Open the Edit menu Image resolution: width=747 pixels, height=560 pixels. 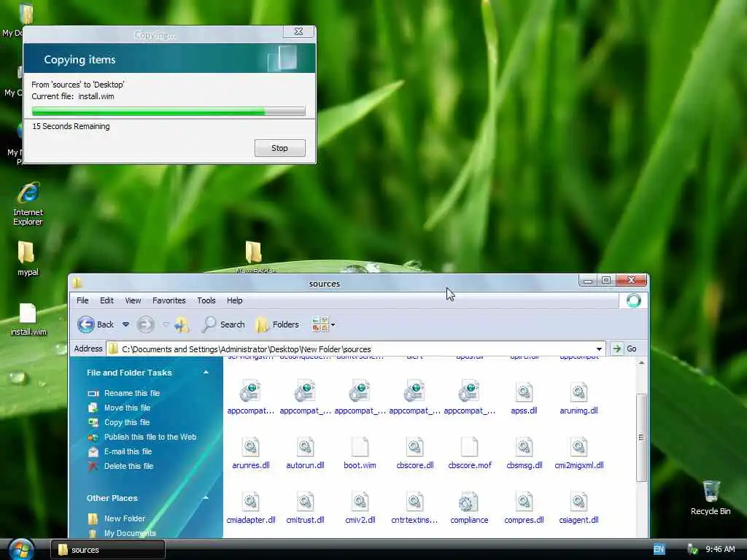click(107, 300)
